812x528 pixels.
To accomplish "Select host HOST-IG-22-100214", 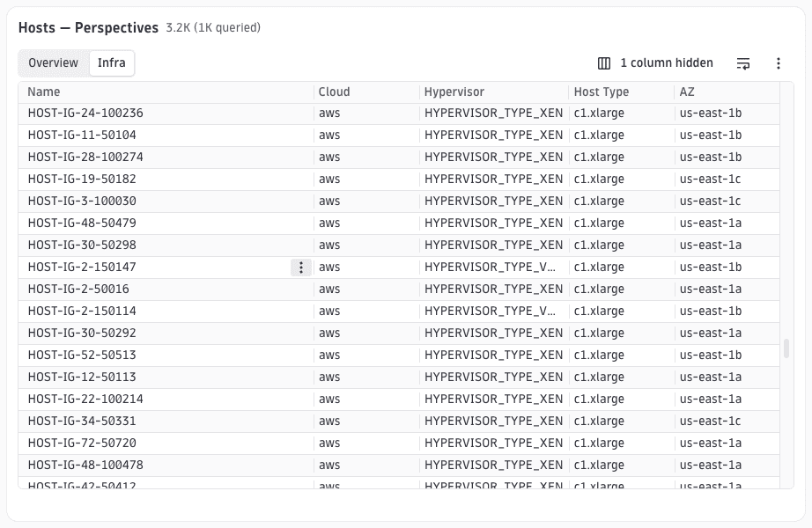I will [x=85, y=400].
